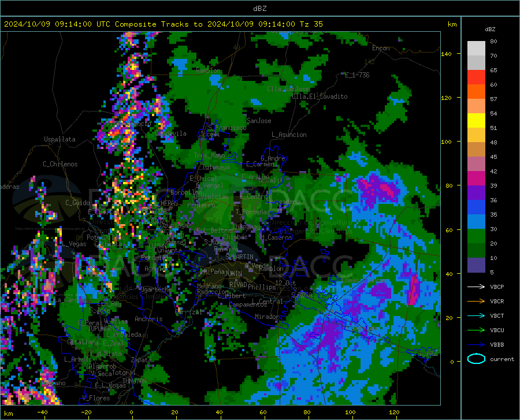
Task: Click the 100 km mark on vertical axis
Action: click(447, 142)
